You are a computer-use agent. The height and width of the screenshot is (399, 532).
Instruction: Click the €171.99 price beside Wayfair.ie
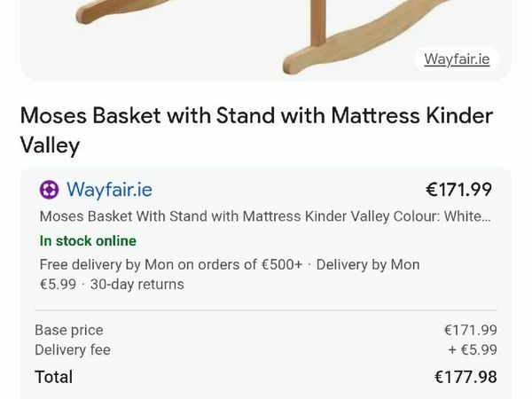tap(458, 190)
